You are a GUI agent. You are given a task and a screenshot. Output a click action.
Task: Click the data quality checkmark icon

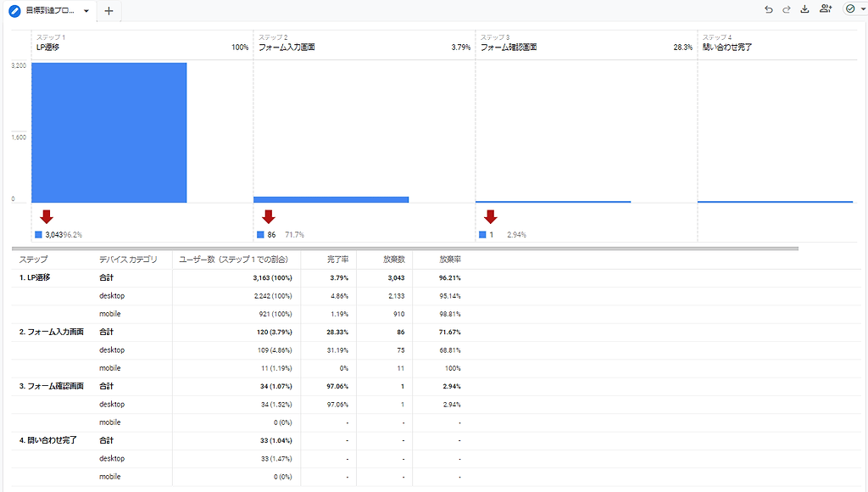850,8
